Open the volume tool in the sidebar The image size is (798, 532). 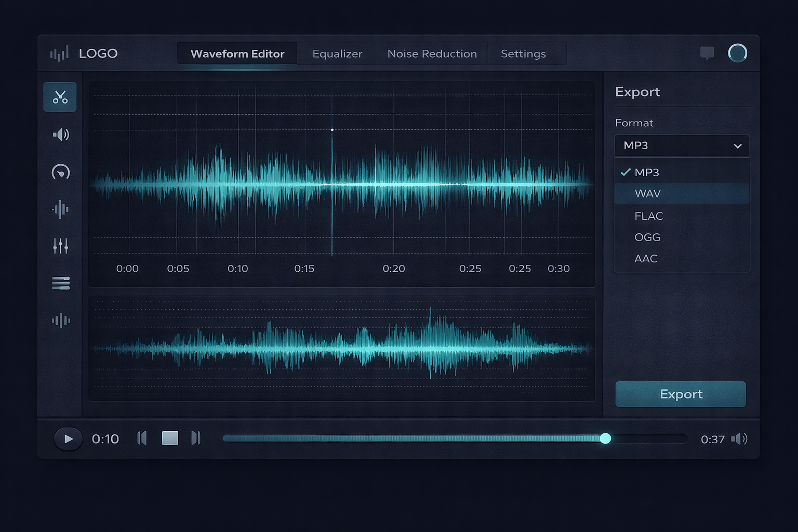click(61, 135)
